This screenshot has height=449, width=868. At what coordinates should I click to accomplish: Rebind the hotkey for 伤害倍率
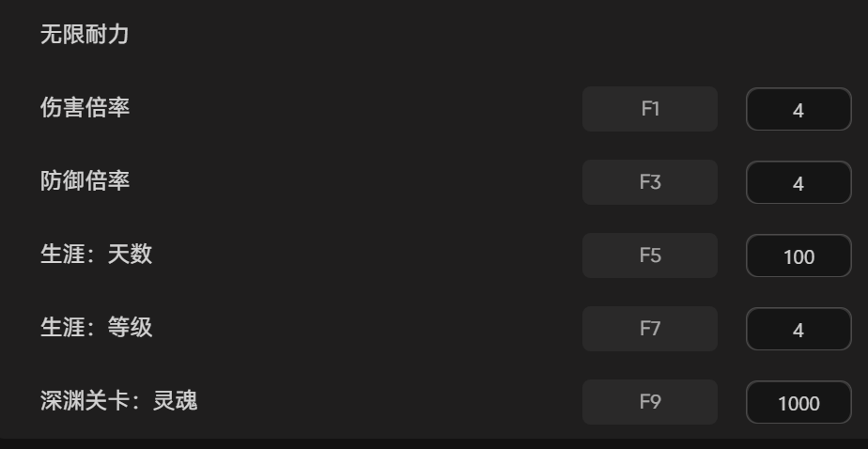point(650,109)
